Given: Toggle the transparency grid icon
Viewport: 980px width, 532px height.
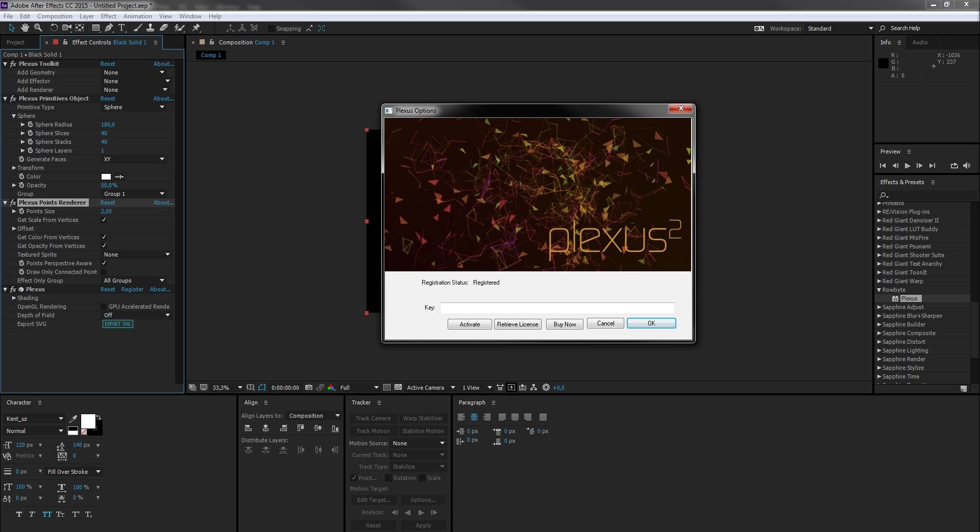Looking at the screenshot, I should (x=398, y=388).
